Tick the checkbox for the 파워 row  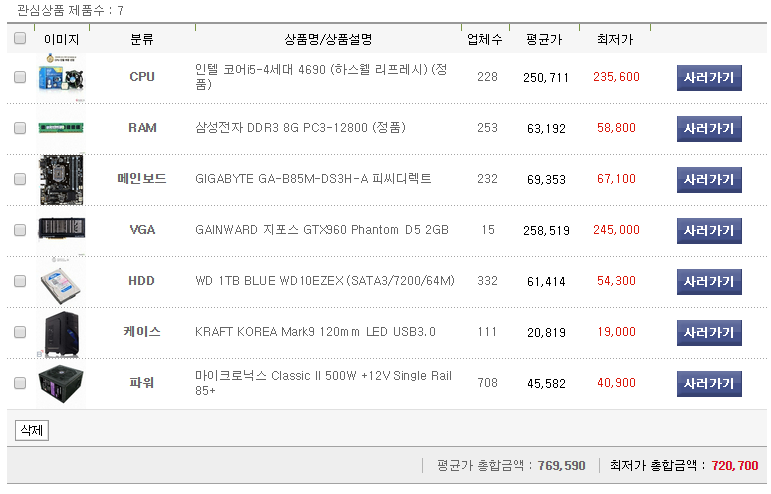(x=20, y=383)
